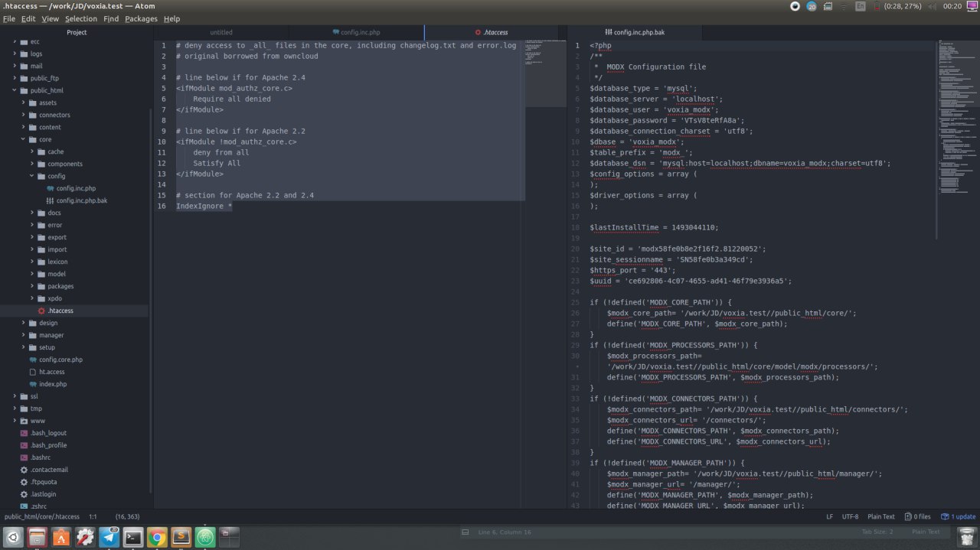Open Sublime Text from the dock
The height and width of the screenshot is (550, 980).
(181, 538)
